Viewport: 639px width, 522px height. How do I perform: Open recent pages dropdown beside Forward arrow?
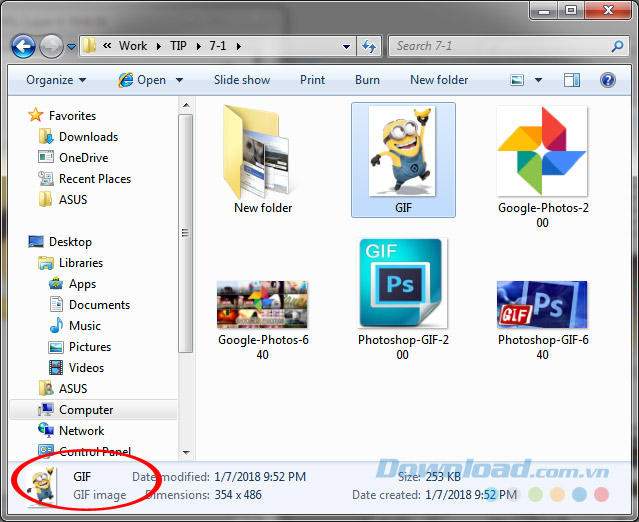click(71, 46)
